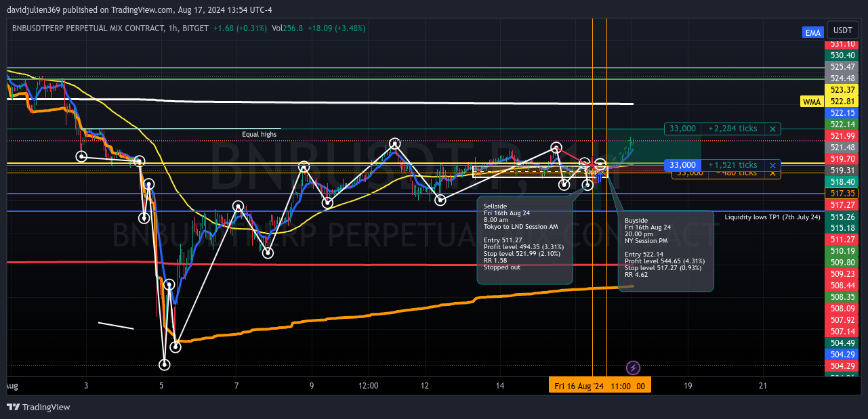This screenshot has height=419, width=868.
Task: Click the orange-outlined 517.35 price label
Action: (x=842, y=194)
